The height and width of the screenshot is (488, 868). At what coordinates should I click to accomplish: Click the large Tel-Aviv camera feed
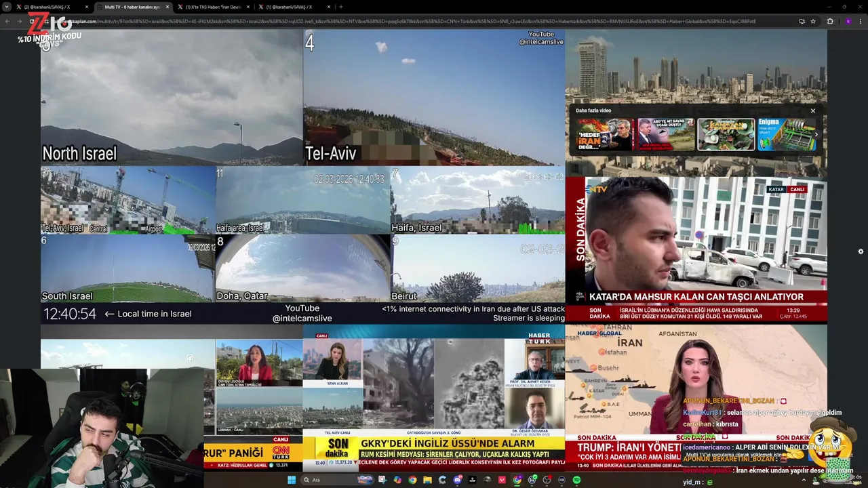(434, 97)
